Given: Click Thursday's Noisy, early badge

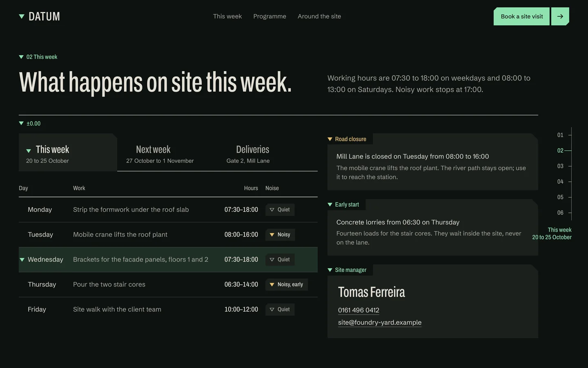Looking at the screenshot, I should pos(286,285).
